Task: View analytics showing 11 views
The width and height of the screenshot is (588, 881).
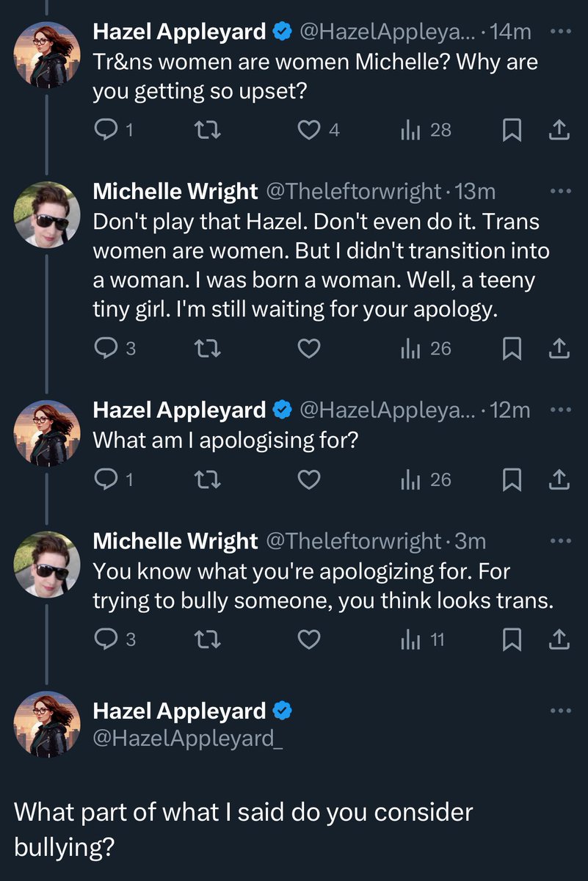Action: [423, 639]
